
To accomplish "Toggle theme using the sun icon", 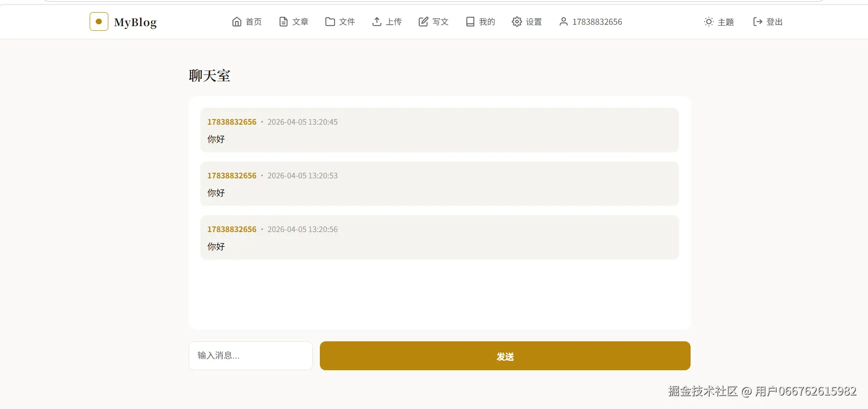I will 709,21.
